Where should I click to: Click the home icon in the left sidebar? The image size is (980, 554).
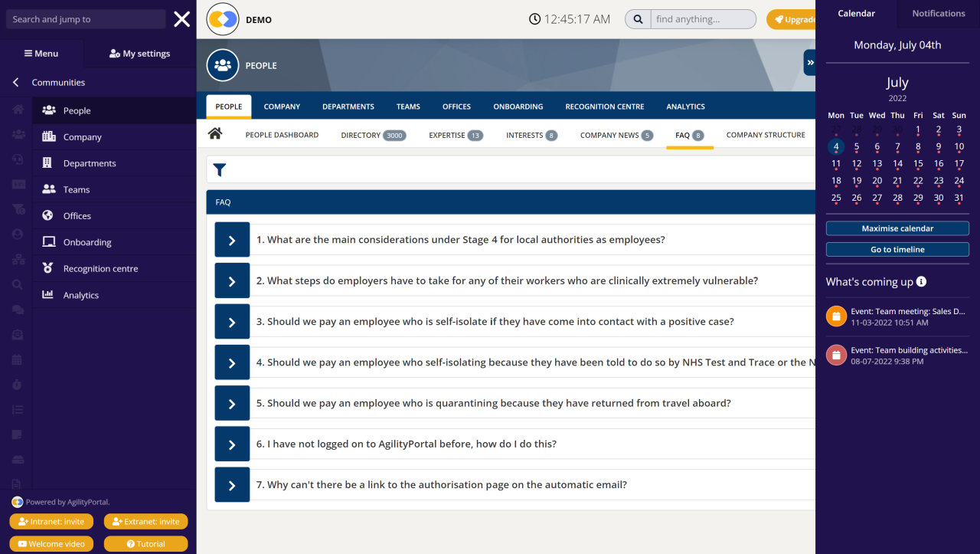point(17,109)
